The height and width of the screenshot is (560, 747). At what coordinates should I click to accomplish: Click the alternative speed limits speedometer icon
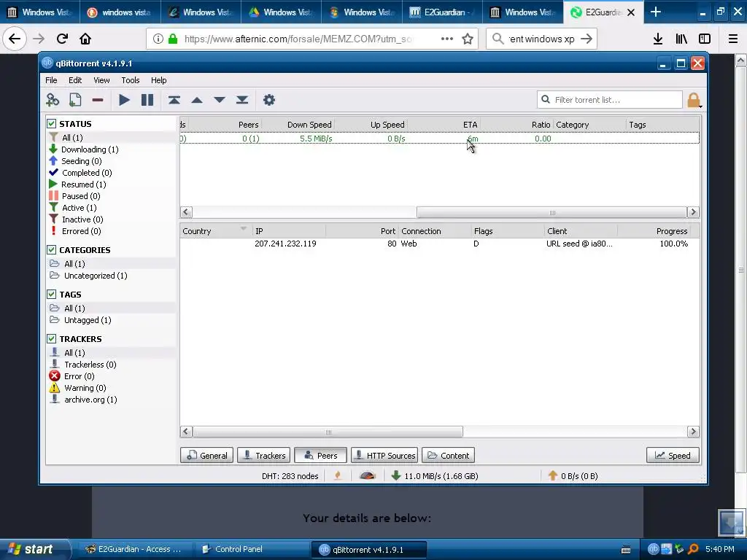pyautogui.click(x=368, y=475)
